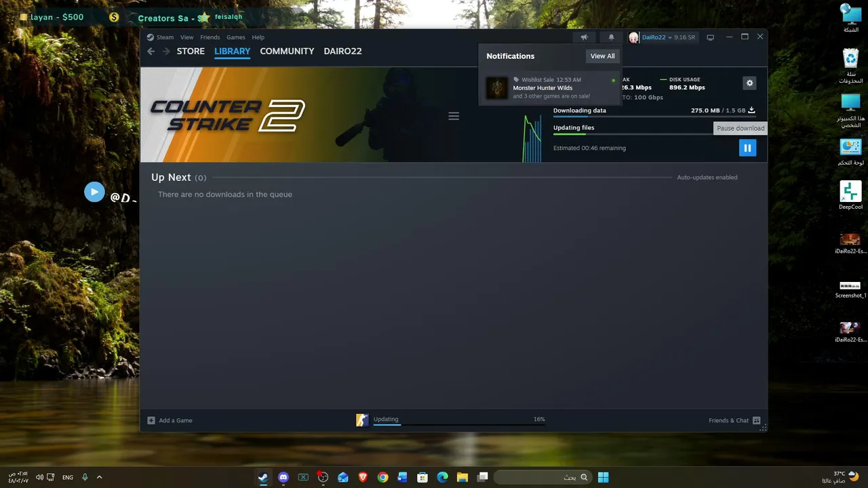Open Microsoft Edge from the taskbar
This screenshot has height=488, width=868.
[443, 477]
